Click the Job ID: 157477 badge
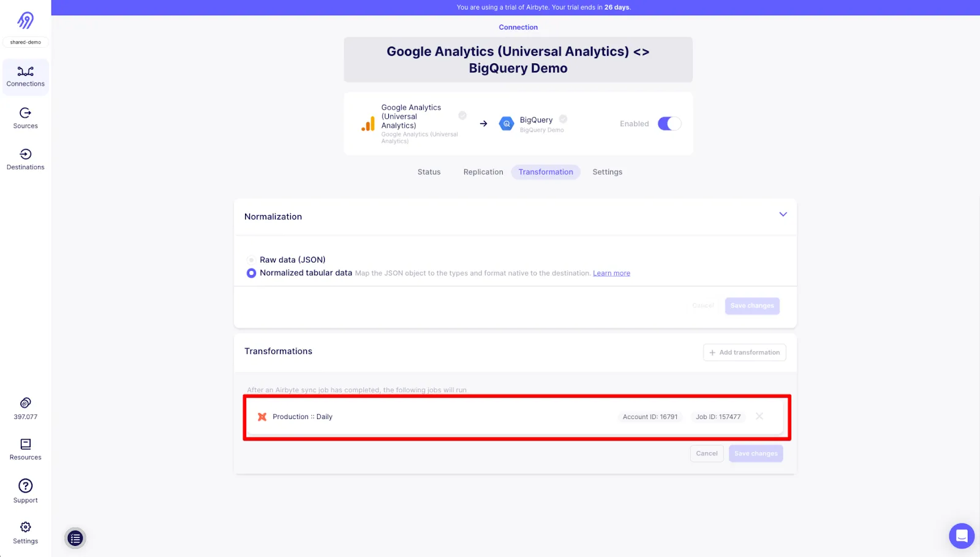980x557 pixels. click(718, 417)
